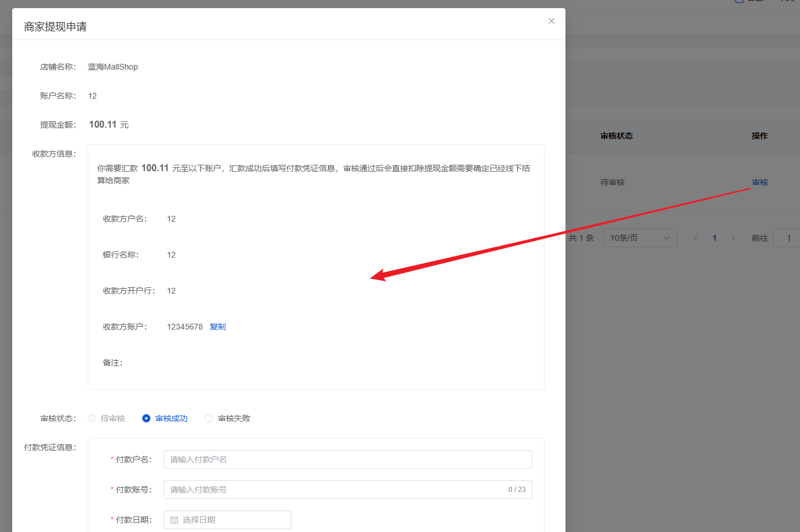Open the 10条/页 page size dropdown

(x=640, y=238)
